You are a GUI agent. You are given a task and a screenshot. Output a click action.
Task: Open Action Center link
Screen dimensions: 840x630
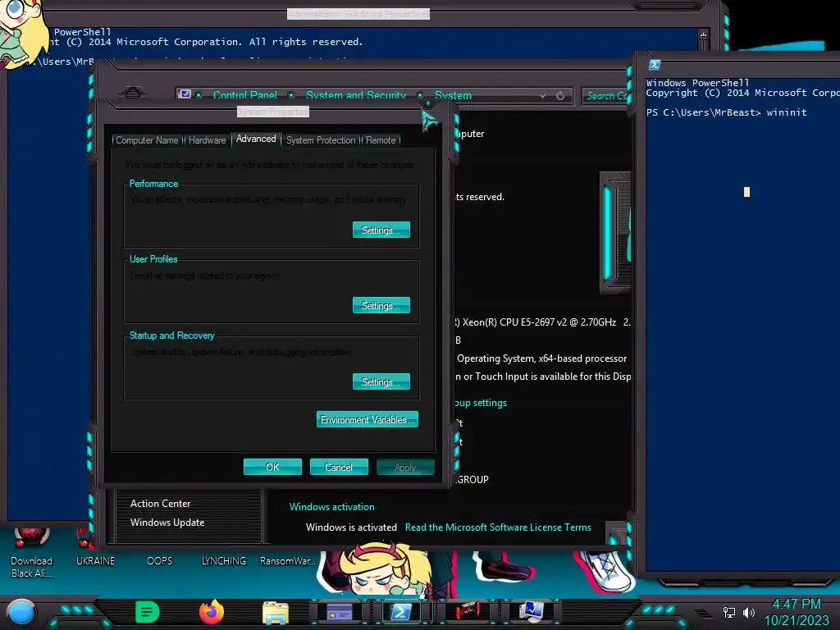pos(160,504)
